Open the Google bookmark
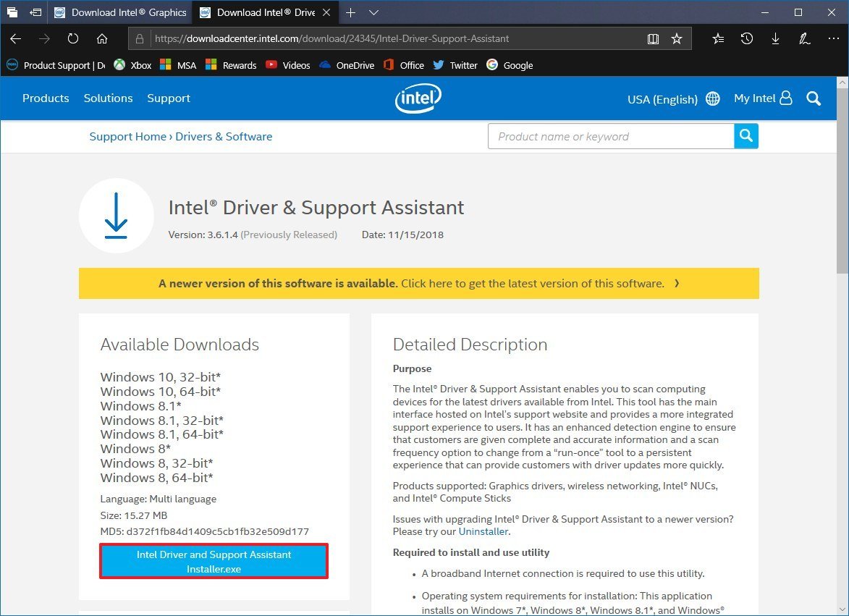This screenshot has height=616, width=849. click(510, 65)
